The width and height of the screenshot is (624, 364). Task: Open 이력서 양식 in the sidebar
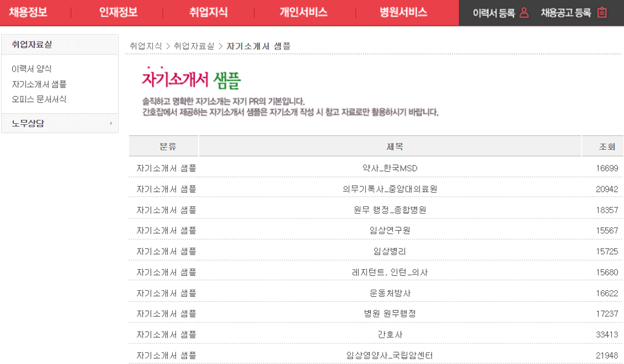[32, 69]
